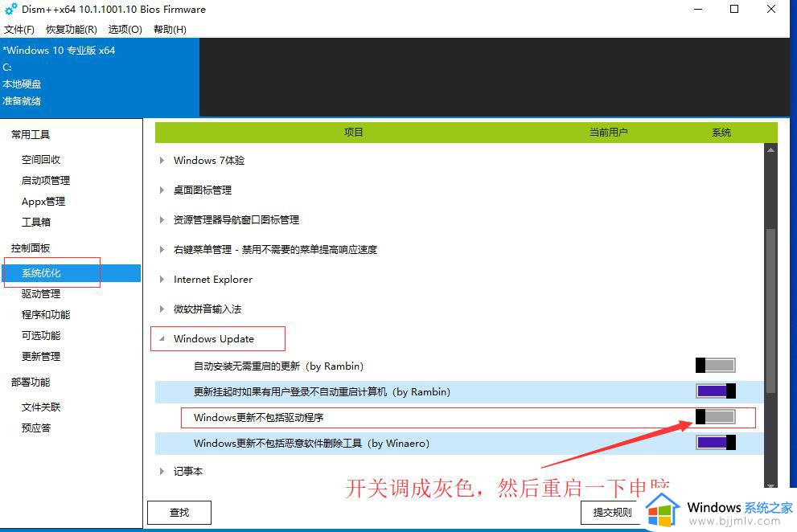Click the 常用工具 section heading
797x532 pixels.
[31, 135]
